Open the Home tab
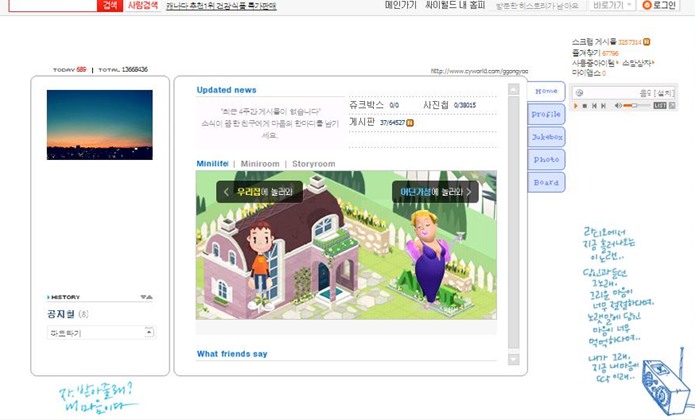This screenshot has height=420, width=695. 546,91
